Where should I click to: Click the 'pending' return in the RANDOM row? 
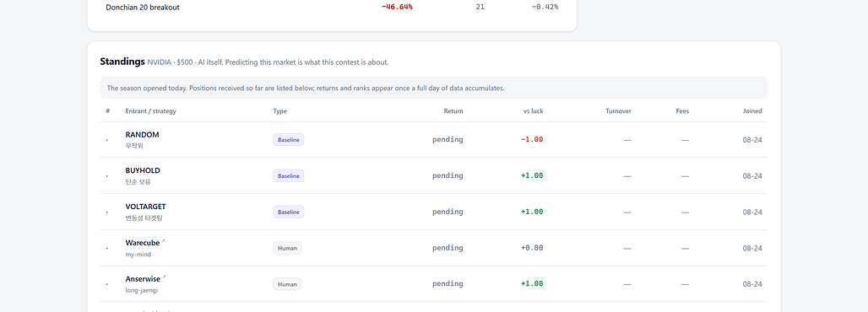pos(448,139)
